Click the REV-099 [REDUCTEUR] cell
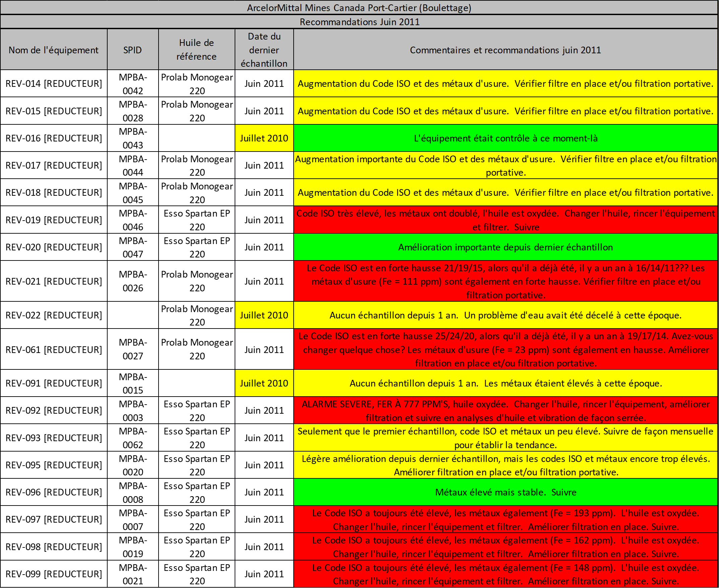719x588 pixels. tap(54, 574)
